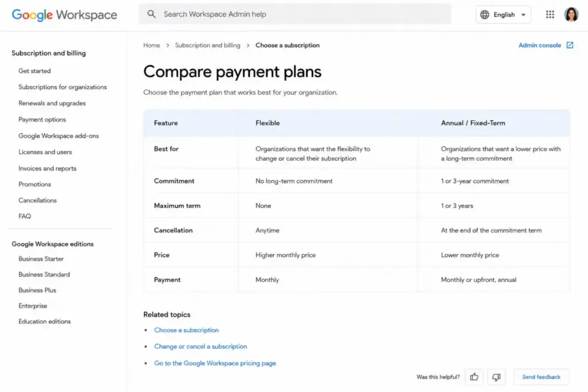Go to Home breadcrumb
This screenshot has height=392, width=588.
(152, 45)
